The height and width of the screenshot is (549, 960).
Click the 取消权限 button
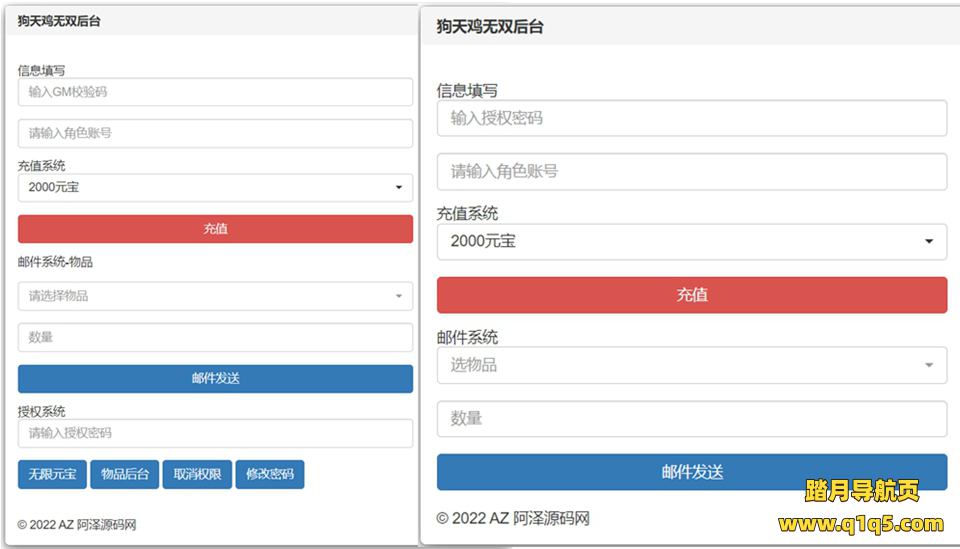pos(197,474)
